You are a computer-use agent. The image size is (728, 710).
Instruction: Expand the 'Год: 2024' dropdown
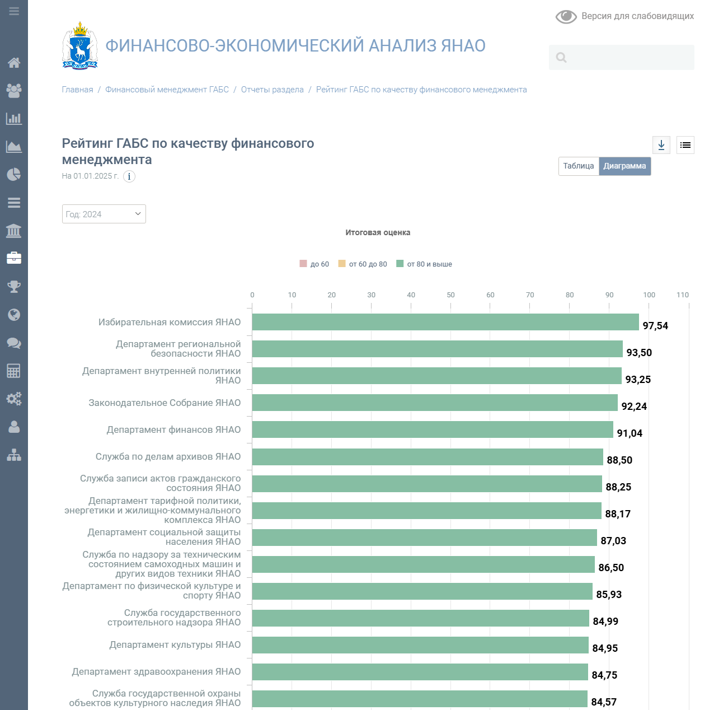click(x=104, y=214)
